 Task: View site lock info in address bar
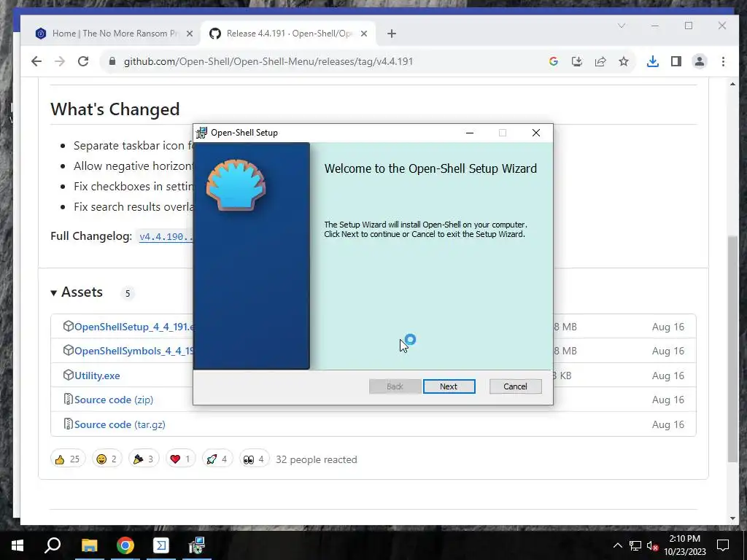[112, 61]
